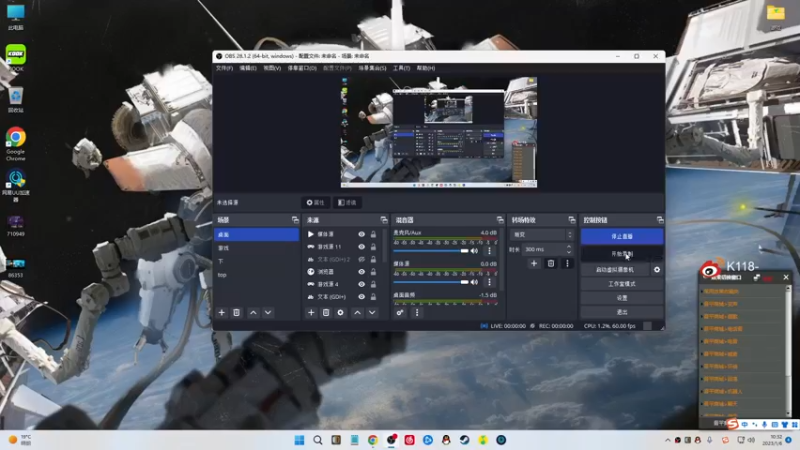Open the 工具(T) menu
800x450 pixels.
(401, 68)
